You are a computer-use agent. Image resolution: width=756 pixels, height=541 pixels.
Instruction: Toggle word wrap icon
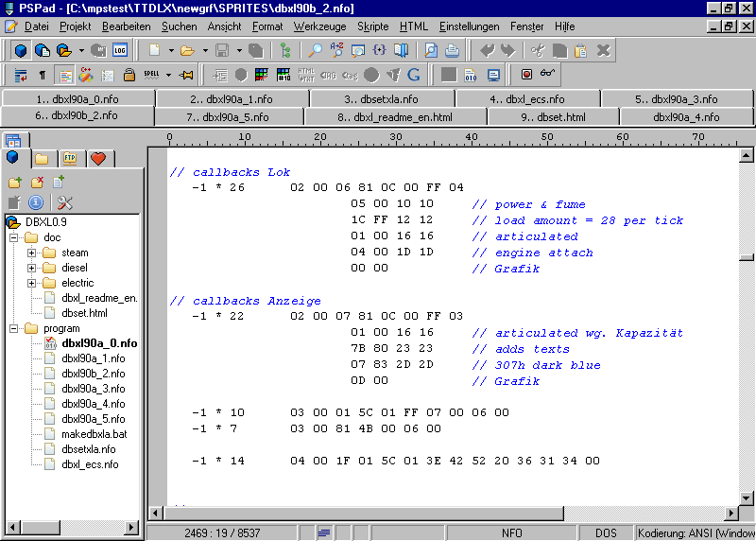[x=21, y=75]
